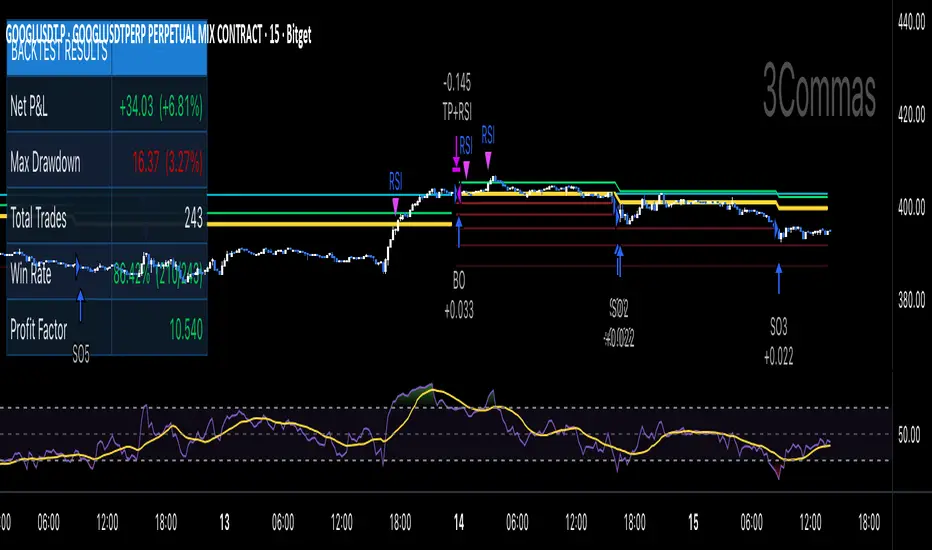The width and height of the screenshot is (932, 550).
Task: Click the blue arrow above SO5 label
Action: (x=80, y=306)
